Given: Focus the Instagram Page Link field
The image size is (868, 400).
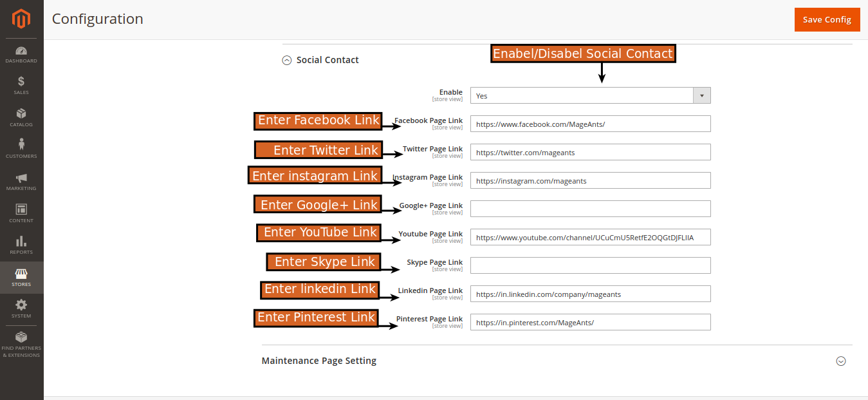Looking at the screenshot, I should point(590,180).
